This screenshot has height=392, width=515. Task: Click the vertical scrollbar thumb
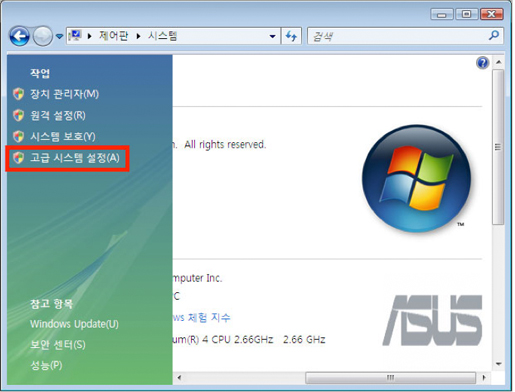click(x=498, y=147)
